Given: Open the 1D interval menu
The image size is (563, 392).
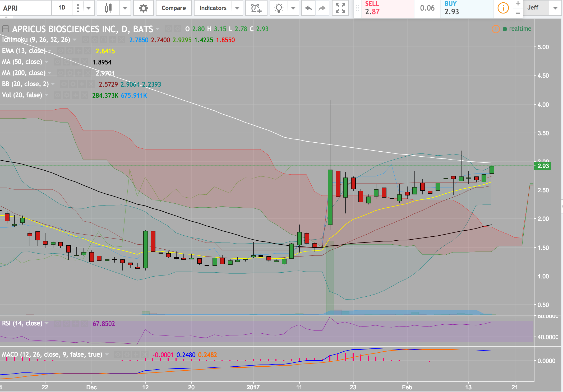Looking at the screenshot, I should click(x=62, y=8).
